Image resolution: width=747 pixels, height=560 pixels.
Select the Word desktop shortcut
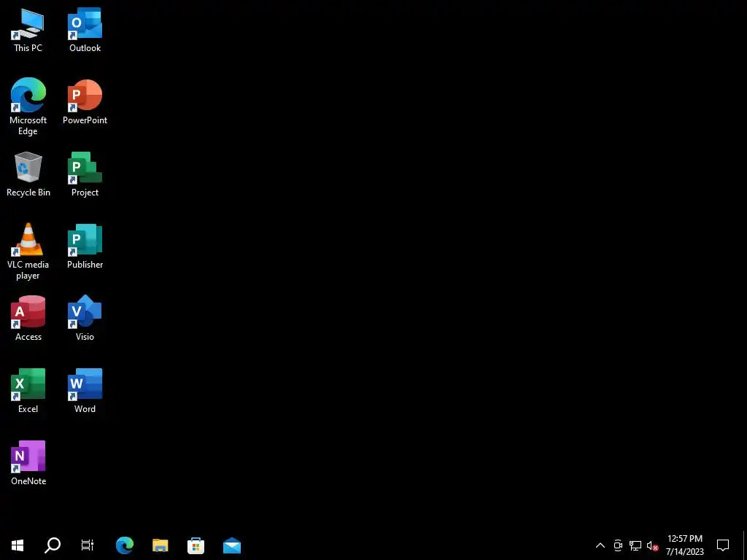(x=85, y=391)
